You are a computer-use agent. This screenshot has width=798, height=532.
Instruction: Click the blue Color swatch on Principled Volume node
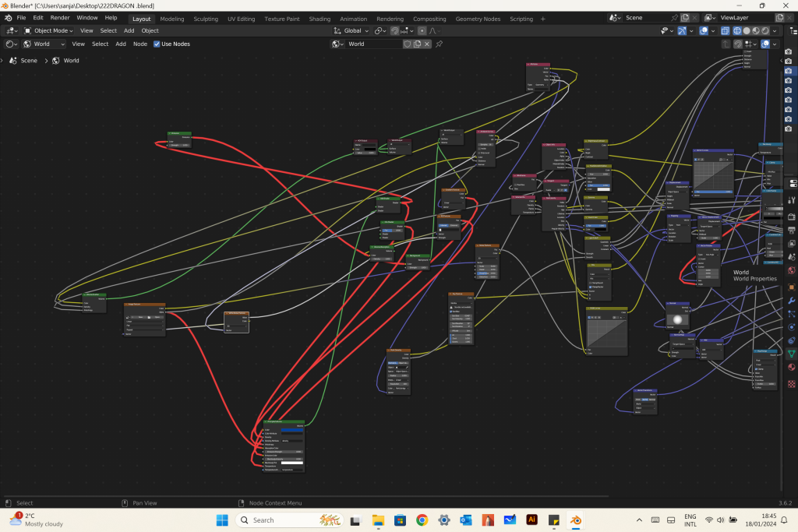291,430
